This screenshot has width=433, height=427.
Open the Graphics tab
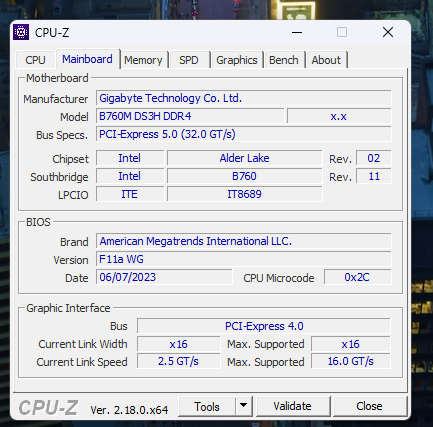(x=237, y=60)
